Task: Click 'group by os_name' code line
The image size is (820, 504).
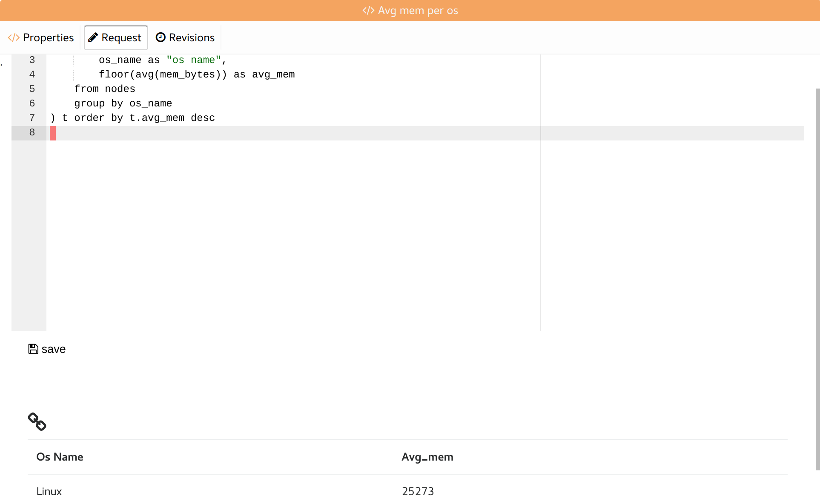Action: click(123, 103)
